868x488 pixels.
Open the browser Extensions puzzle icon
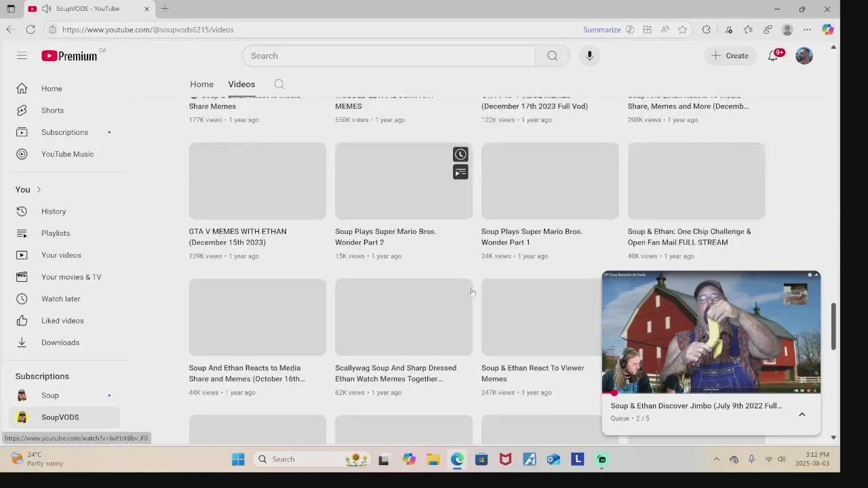point(706,29)
